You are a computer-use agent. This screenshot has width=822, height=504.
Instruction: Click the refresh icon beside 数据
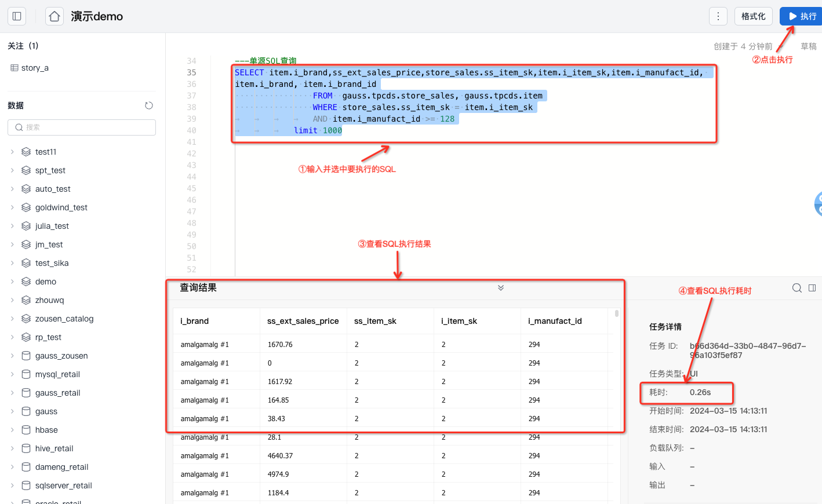pyautogui.click(x=149, y=105)
